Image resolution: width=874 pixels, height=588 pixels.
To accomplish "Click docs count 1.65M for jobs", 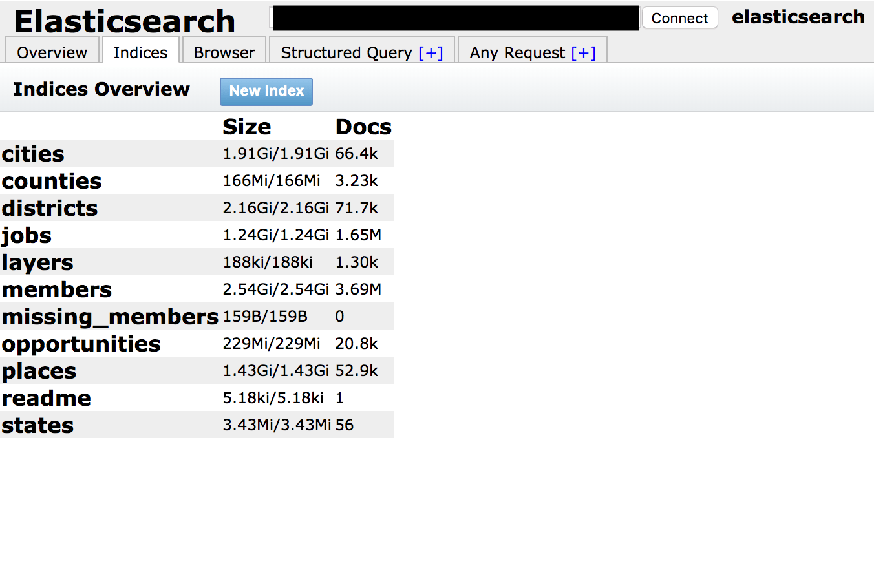I will (x=359, y=235).
